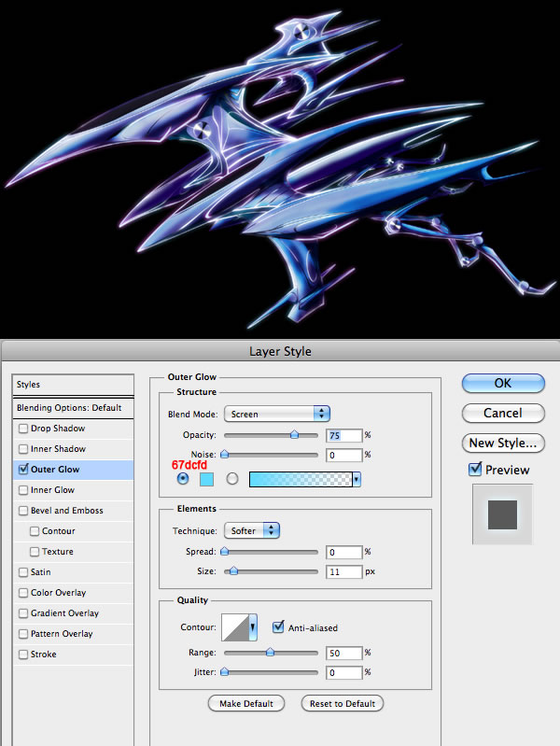Uncheck the Outer Glow checkbox

tap(22, 470)
